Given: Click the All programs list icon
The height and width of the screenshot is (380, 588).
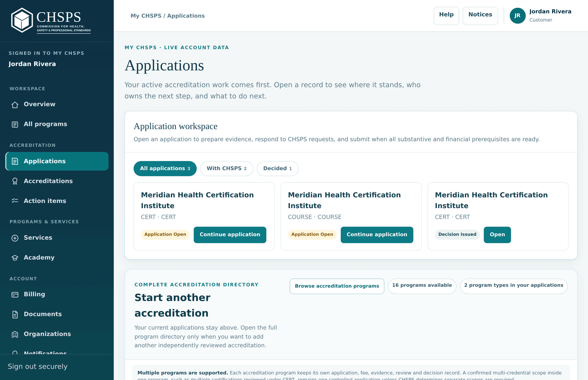Looking at the screenshot, I should [15, 124].
